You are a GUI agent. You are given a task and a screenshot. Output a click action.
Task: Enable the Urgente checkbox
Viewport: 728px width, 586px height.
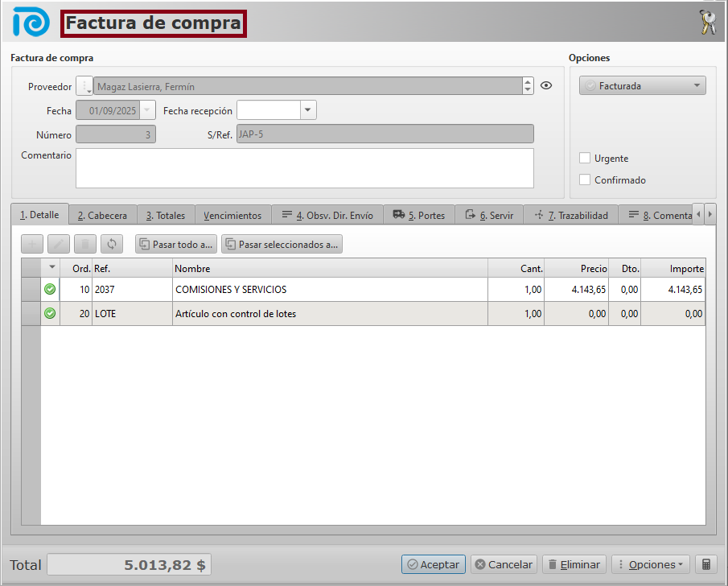coord(585,159)
